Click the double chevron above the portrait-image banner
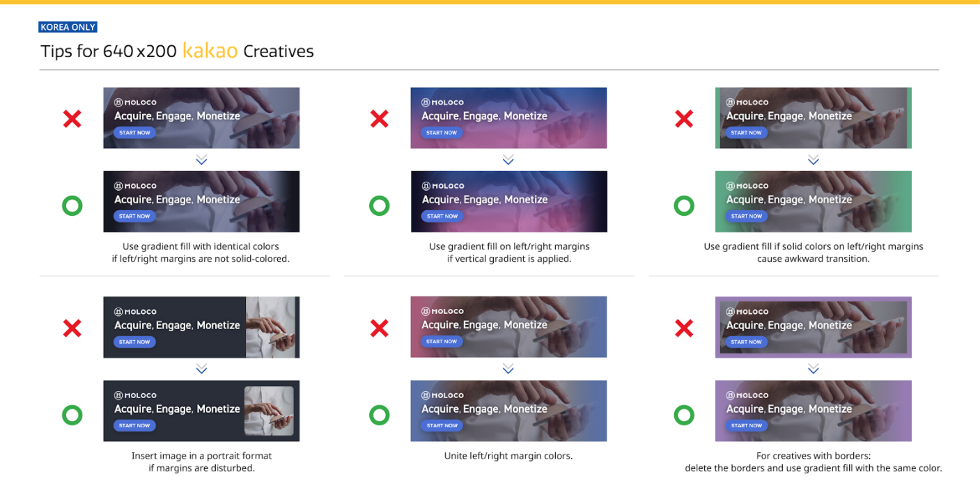 pos(201,369)
